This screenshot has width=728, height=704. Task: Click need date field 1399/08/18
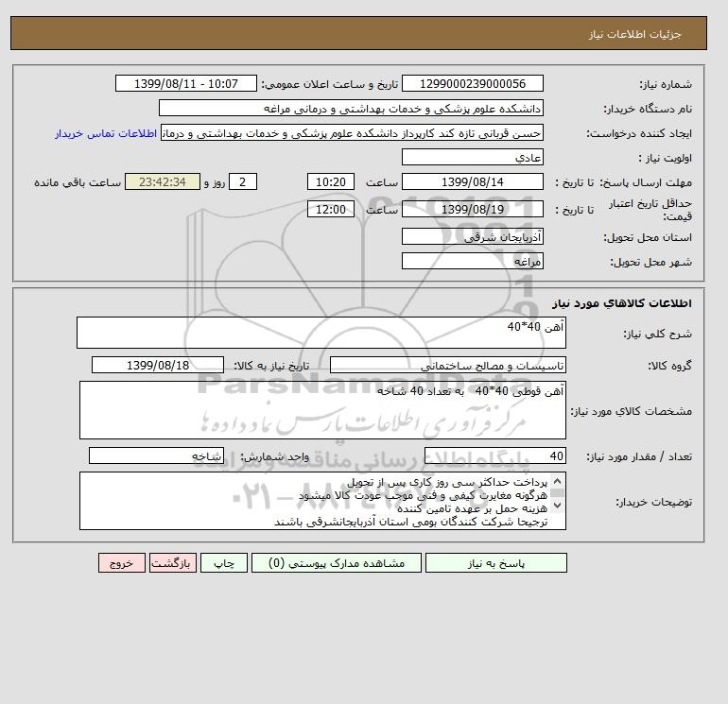[158, 365]
